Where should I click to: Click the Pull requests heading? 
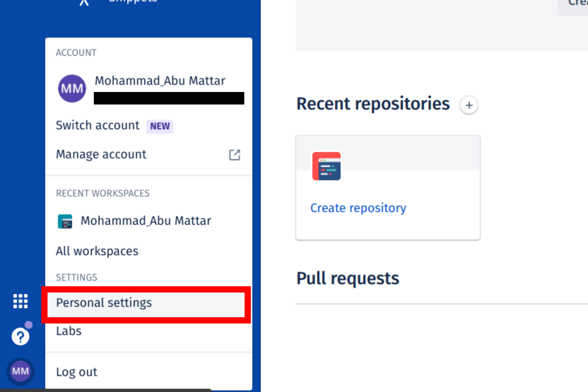(348, 277)
